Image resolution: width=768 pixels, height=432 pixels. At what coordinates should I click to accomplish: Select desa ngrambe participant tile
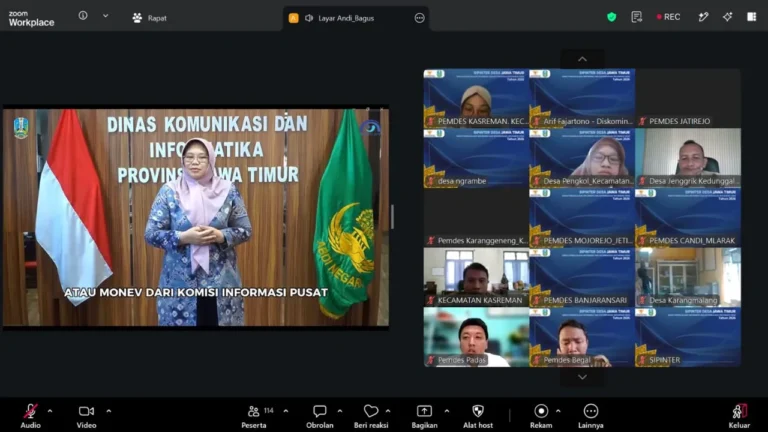click(x=476, y=158)
